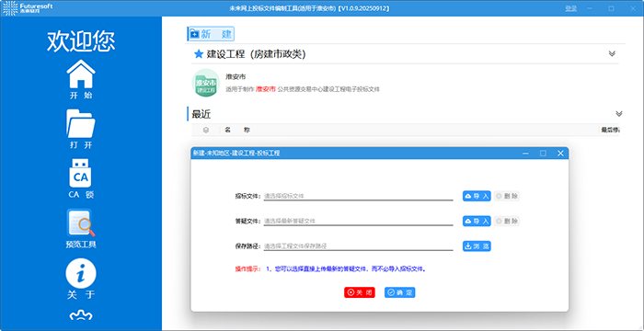
Task: Click the 打开 folder icon
Action: point(81,123)
